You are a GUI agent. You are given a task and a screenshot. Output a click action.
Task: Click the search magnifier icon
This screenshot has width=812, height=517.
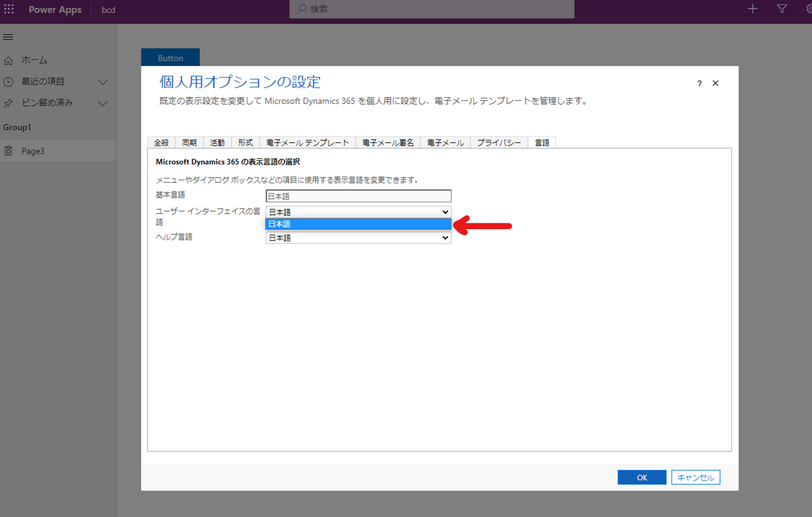[x=301, y=9]
